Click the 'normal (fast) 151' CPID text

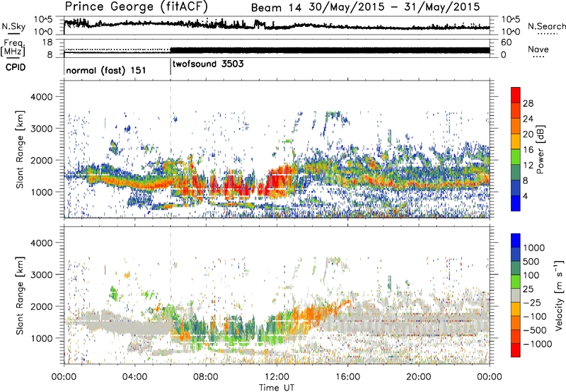click(106, 70)
